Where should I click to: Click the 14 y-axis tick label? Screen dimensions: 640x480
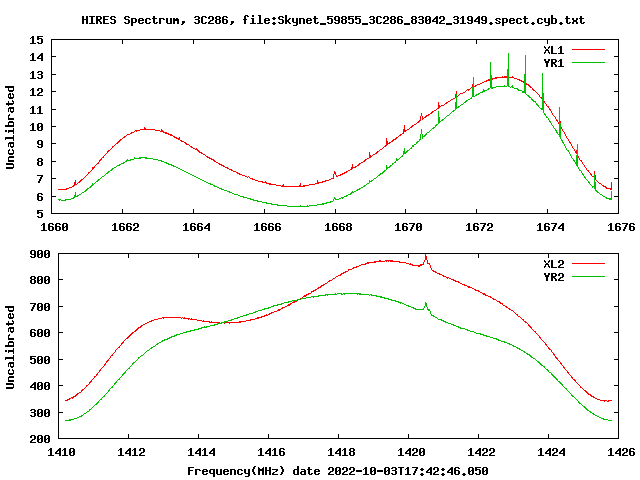pyautogui.click(x=36, y=57)
